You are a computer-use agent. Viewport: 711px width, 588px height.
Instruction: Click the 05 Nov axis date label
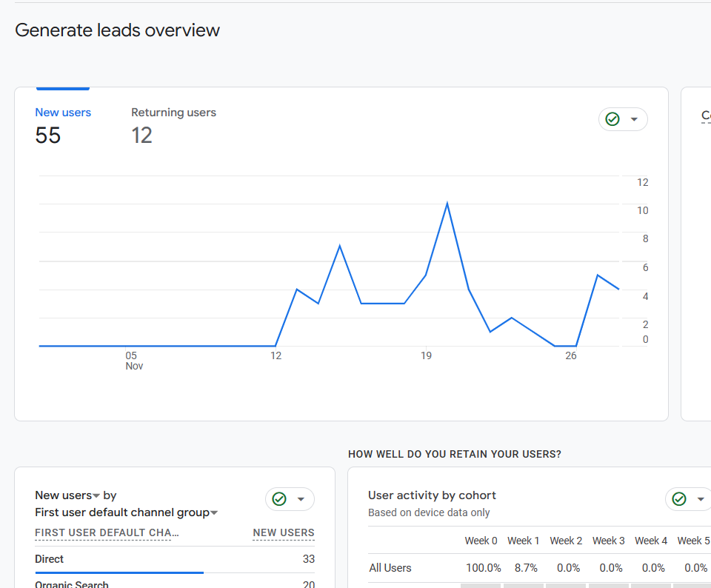click(134, 361)
